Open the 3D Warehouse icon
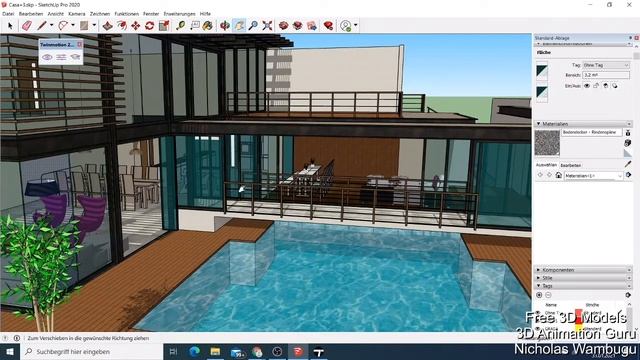 tap(283, 26)
